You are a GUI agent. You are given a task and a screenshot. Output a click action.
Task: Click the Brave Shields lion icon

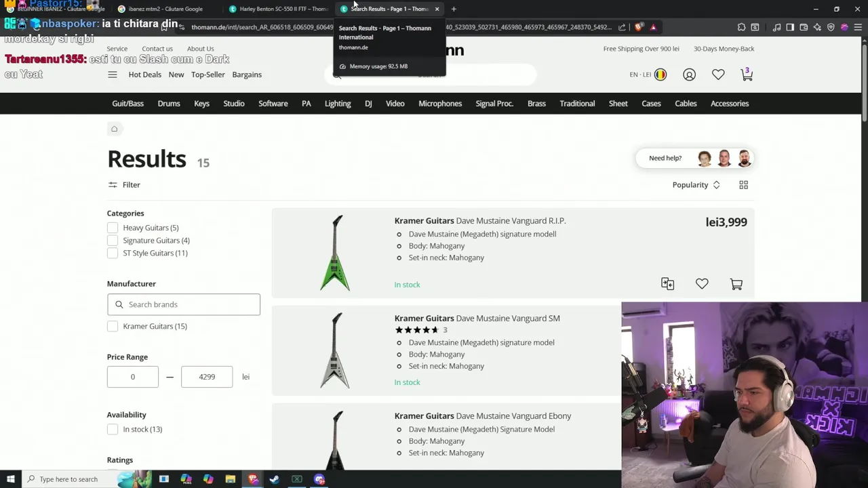tap(639, 27)
